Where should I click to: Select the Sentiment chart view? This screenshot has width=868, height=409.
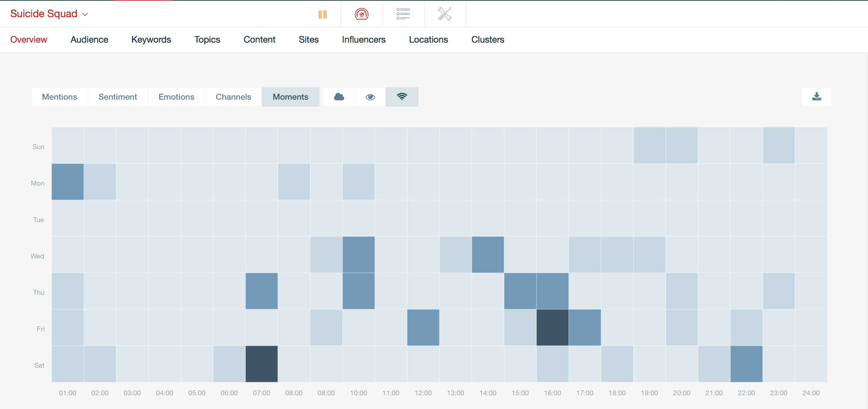click(x=118, y=97)
